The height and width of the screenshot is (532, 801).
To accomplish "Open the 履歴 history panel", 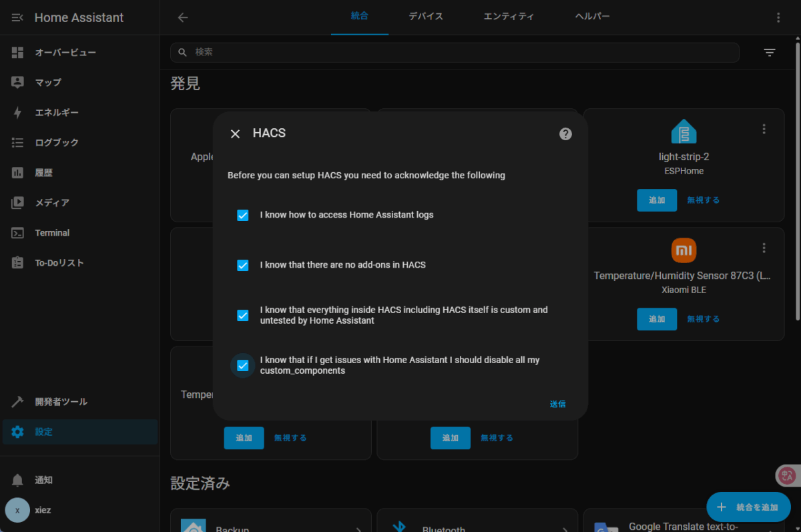I will (x=80, y=172).
